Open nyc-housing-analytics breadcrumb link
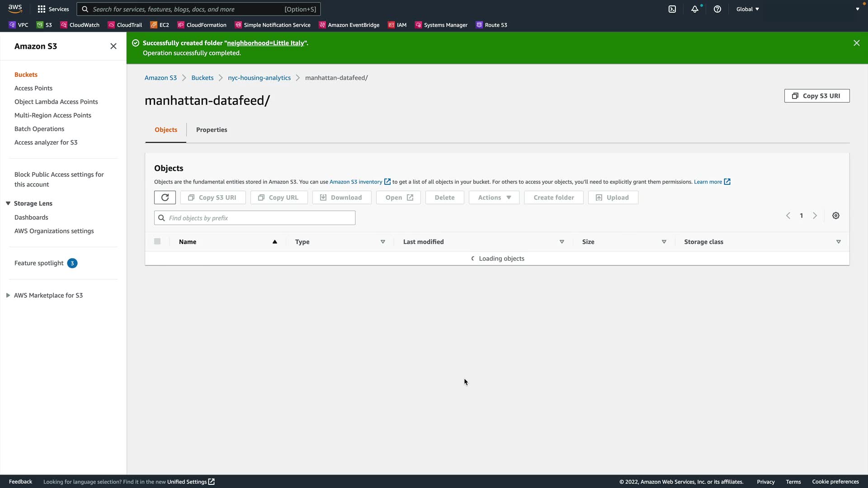868x488 pixels. point(259,78)
